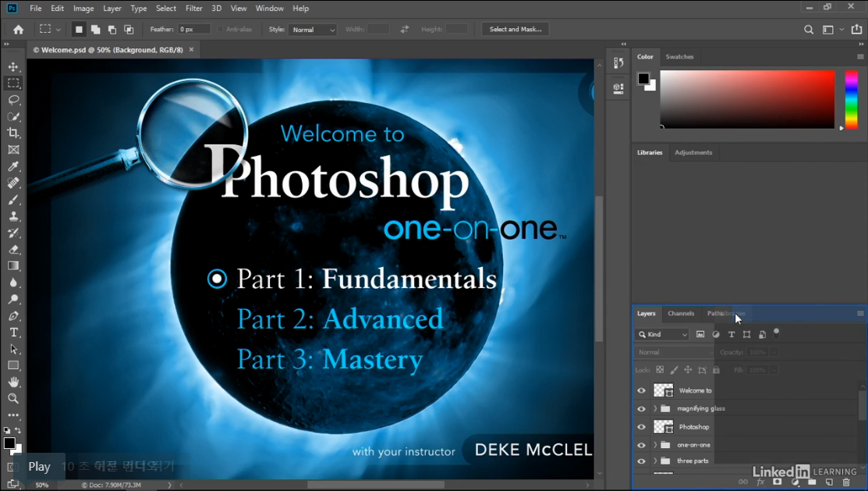Image resolution: width=868 pixels, height=491 pixels.
Task: Filter layers for pixel layers
Action: click(700, 334)
